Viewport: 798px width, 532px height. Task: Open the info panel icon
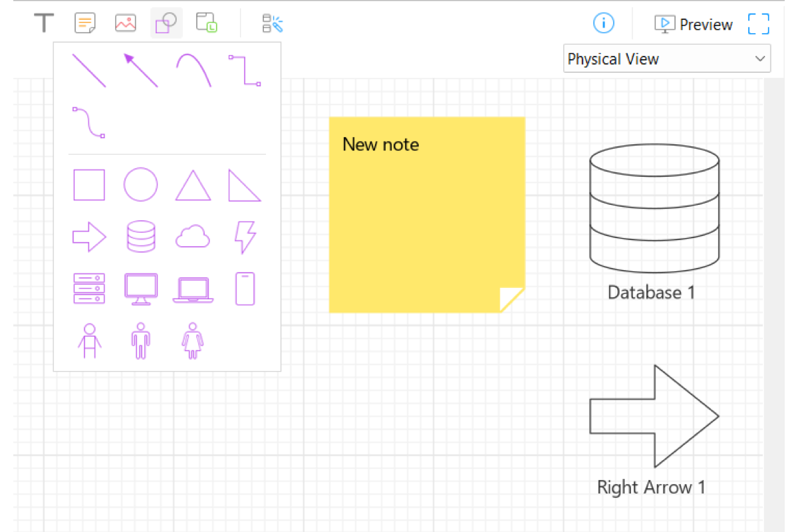(x=603, y=23)
